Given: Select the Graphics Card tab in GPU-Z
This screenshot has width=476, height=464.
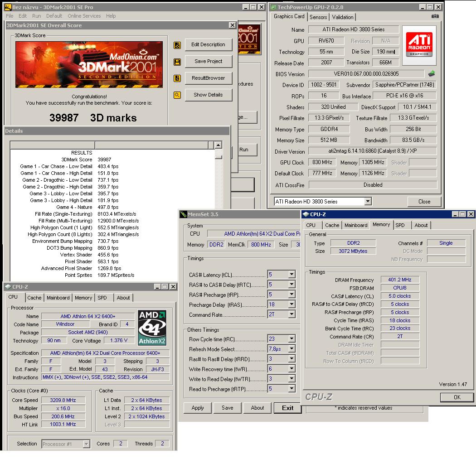Looking at the screenshot, I should click(x=289, y=16).
